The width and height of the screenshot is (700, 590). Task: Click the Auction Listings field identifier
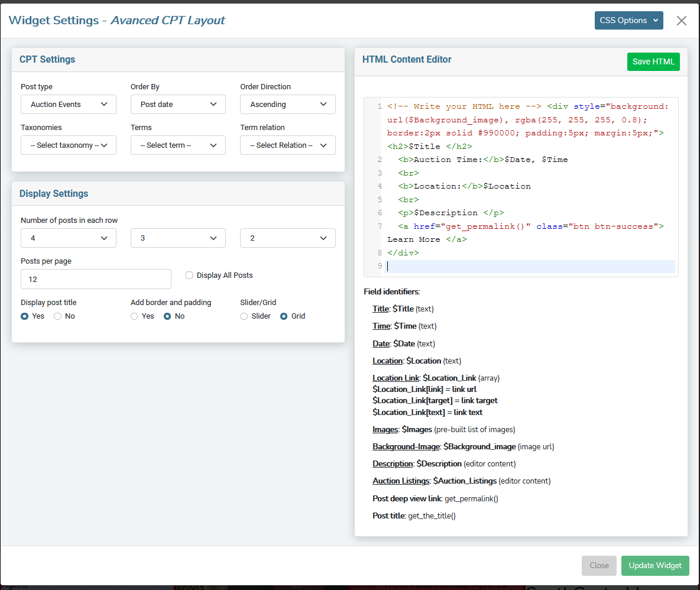(x=462, y=481)
